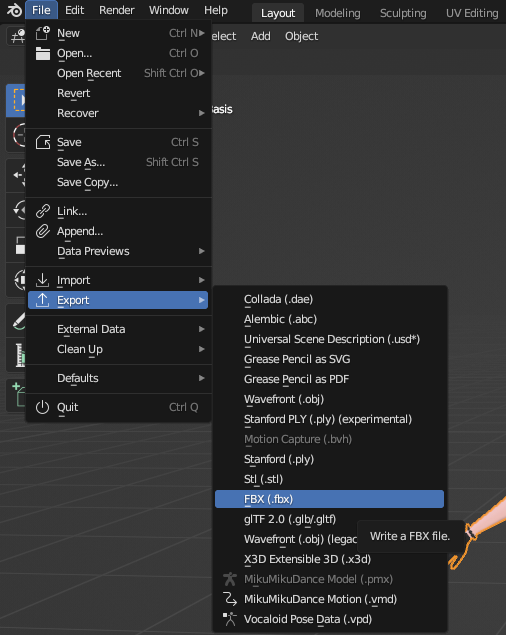The height and width of the screenshot is (635, 506).
Task: Expand the Import submenu arrow
Action: (202, 280)
